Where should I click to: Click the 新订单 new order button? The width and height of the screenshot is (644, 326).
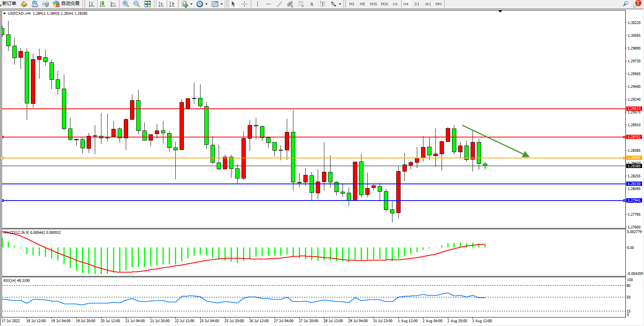pos(9,3)
